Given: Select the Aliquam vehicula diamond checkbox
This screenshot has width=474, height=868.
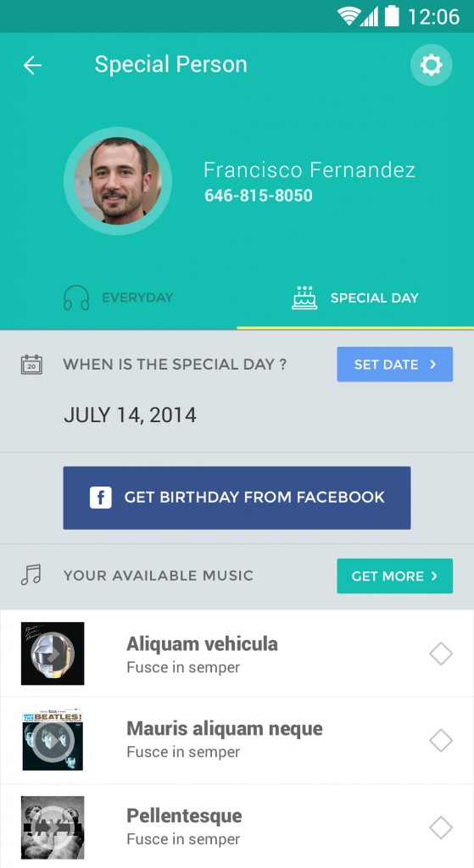Looking at the screenshot, I should click(441, 654).
